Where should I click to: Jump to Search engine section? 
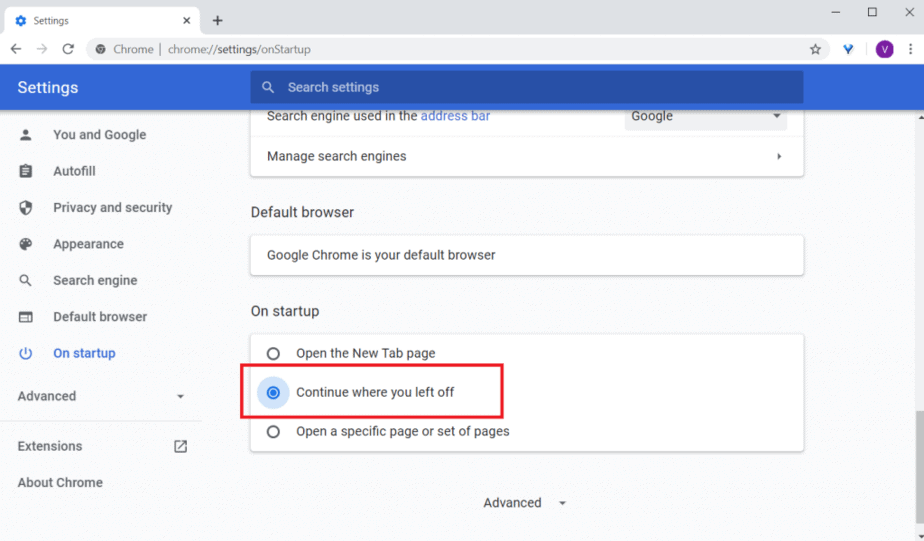pyautogui.click(x=95, y=281)
